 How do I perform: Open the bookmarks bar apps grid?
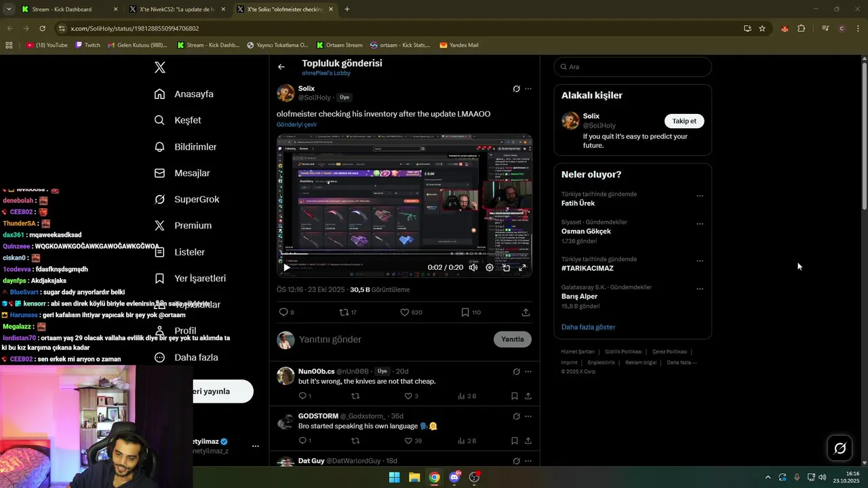tap(9, 45)
